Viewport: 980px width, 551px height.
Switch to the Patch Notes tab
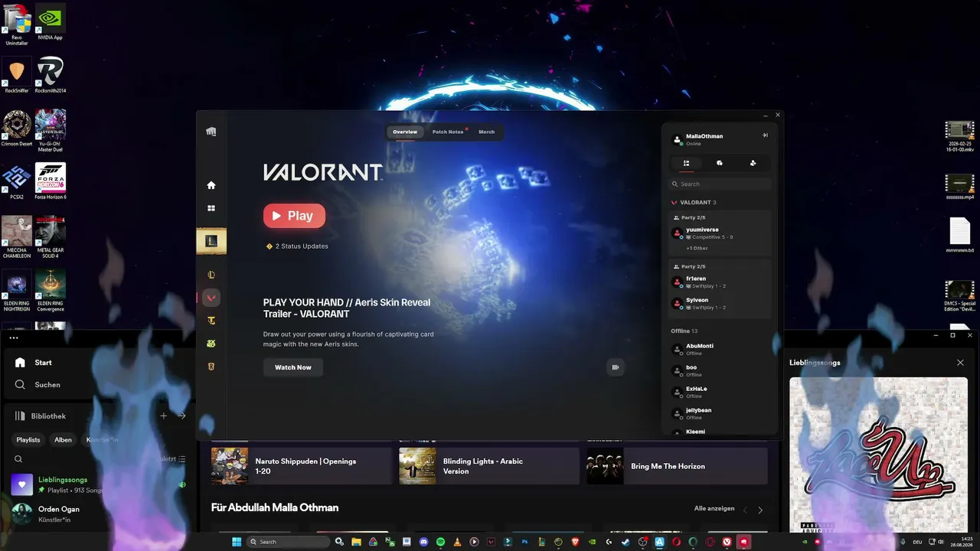click(x=448, y=132)
